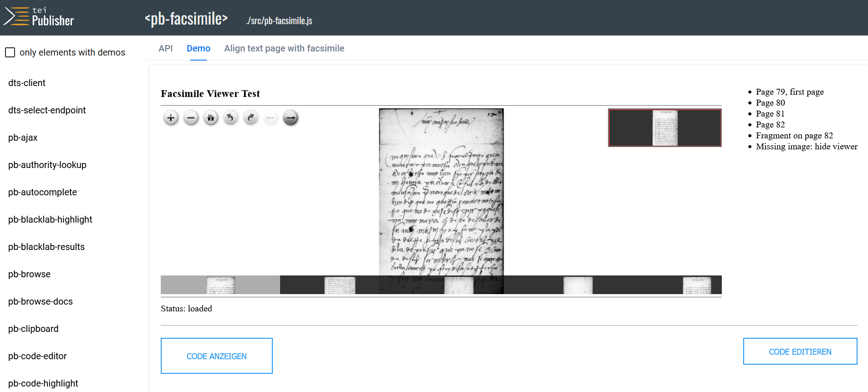The height and width of the screenshot is (392, 868).
Task: Click the first thumbnail in reference strip
Action: pos(220,285)
